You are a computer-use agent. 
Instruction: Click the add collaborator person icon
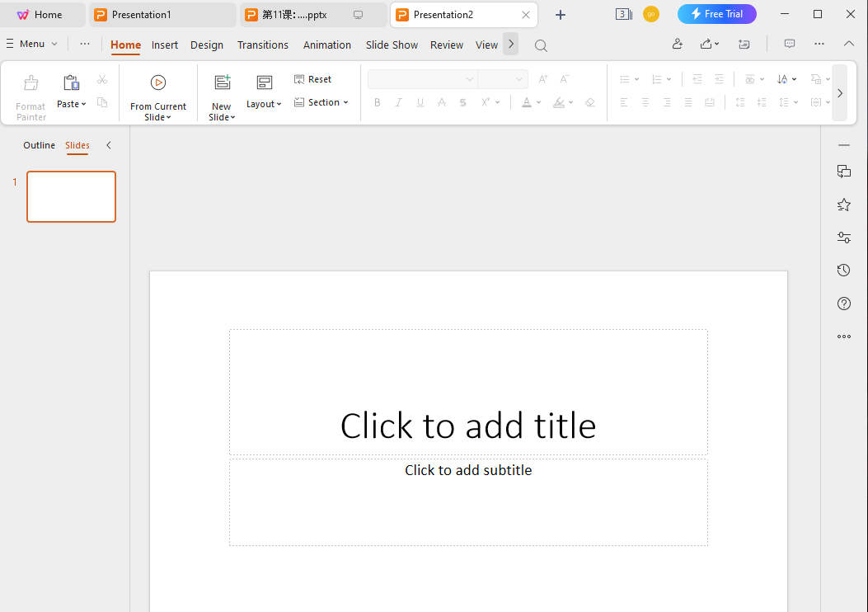tap(677, 44)
